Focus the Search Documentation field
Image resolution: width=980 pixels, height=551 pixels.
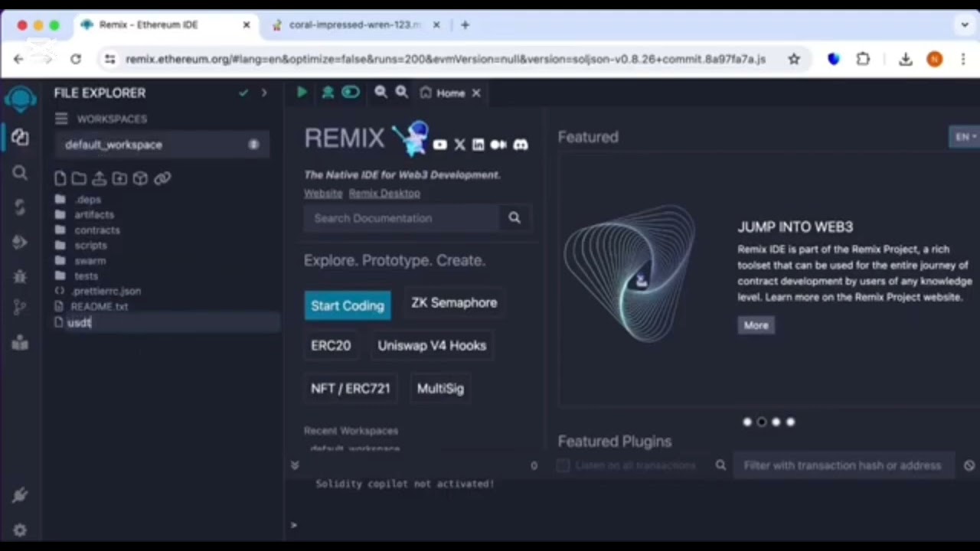[x=402, y=218]
